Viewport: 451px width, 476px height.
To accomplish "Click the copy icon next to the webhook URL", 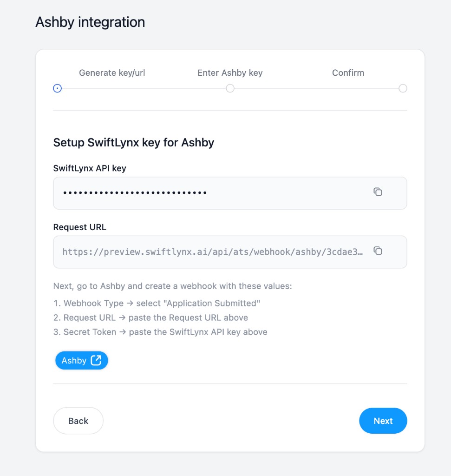I will [378, 251].
